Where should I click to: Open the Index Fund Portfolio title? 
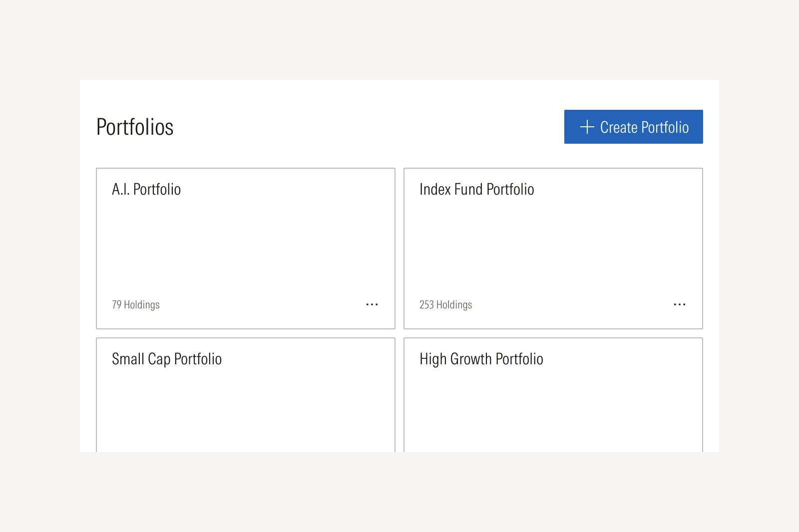(x=476, y=190)
